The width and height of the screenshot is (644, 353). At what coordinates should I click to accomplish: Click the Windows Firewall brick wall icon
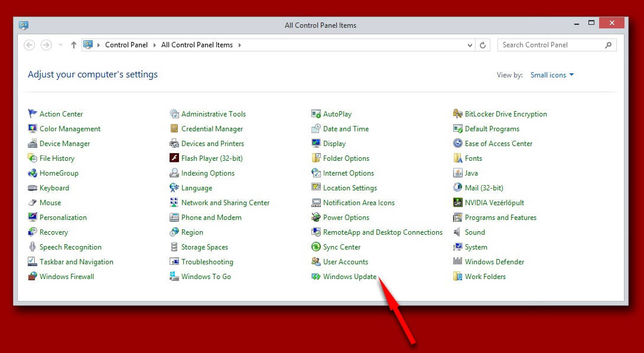pyautogui.click(x=32, y=276)
